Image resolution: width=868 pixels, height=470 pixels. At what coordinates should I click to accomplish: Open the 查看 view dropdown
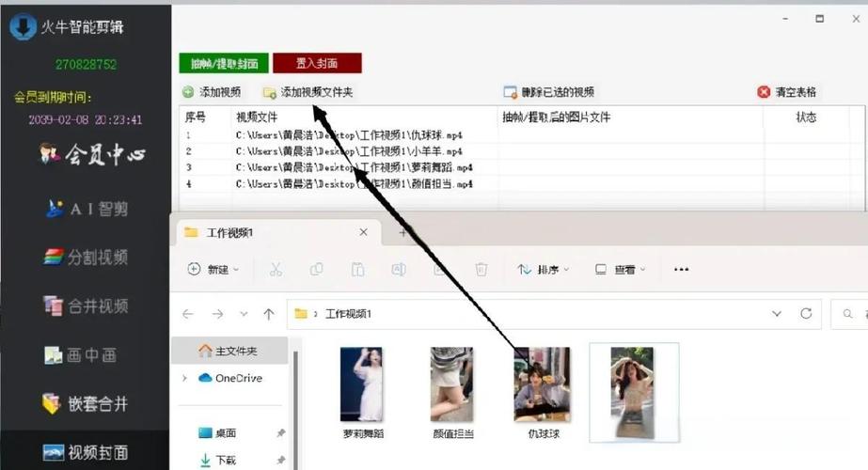620,270
